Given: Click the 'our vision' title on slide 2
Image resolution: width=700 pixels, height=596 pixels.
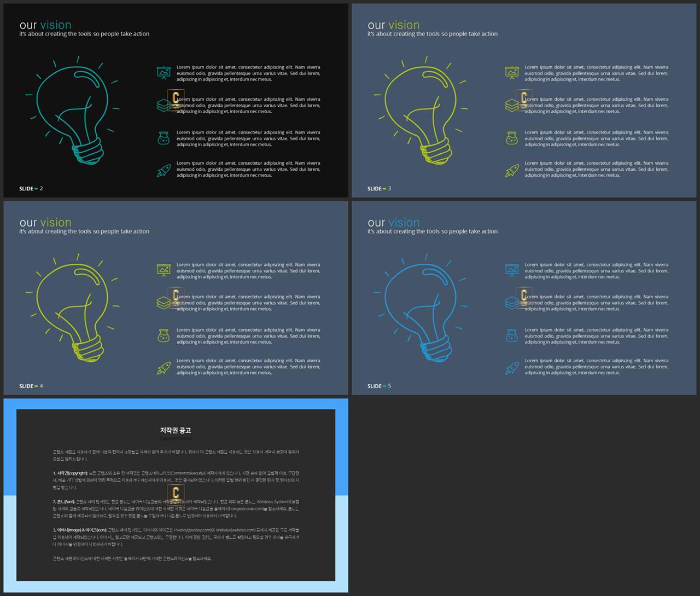Looking at the screenshot, I should tap(45, 25).
